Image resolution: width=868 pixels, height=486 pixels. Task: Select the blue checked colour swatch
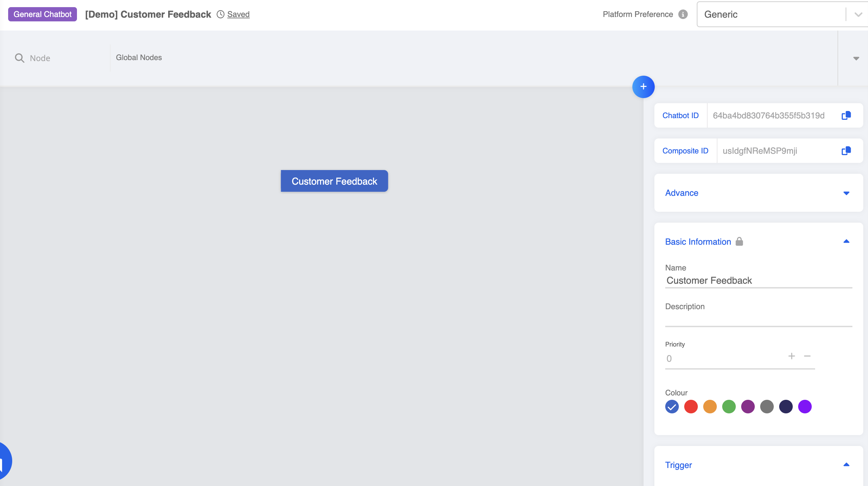pos(672,407)
